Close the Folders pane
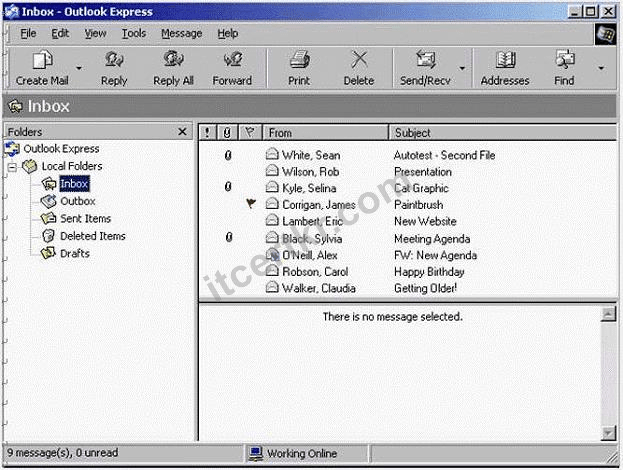Viewport: 623px width, 470px height. [182, 132]
